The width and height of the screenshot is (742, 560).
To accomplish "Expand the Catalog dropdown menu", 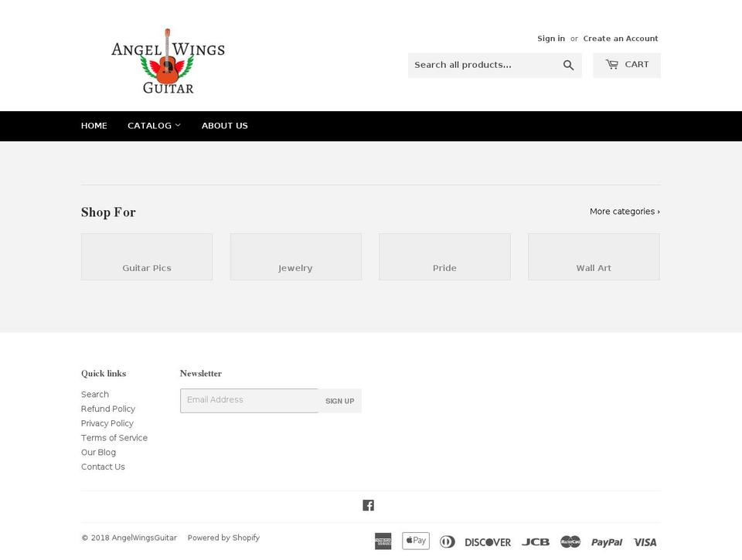I will pos(154,126).
